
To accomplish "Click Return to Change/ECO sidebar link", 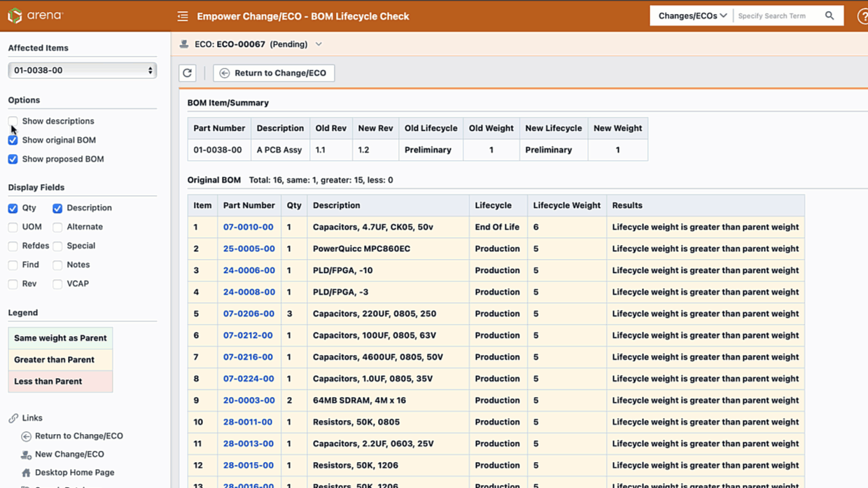I will click(x=78, y=435).
